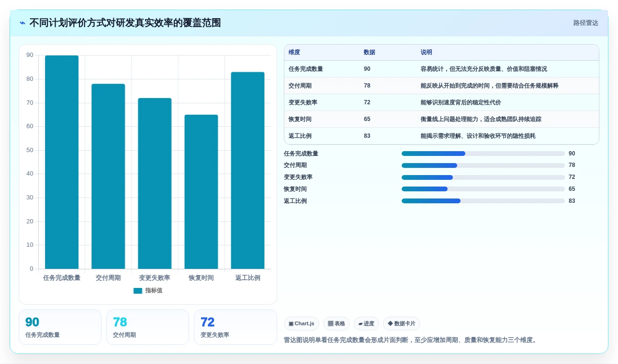618x364 pixels.
Task: Click y-axis tick label 50
Action: pos(30,150)
